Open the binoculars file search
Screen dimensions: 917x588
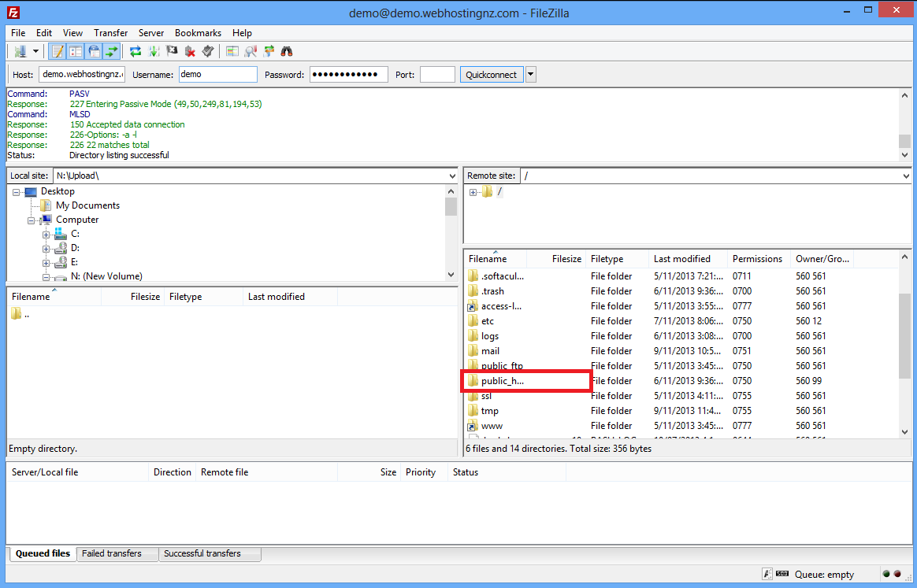288,52
